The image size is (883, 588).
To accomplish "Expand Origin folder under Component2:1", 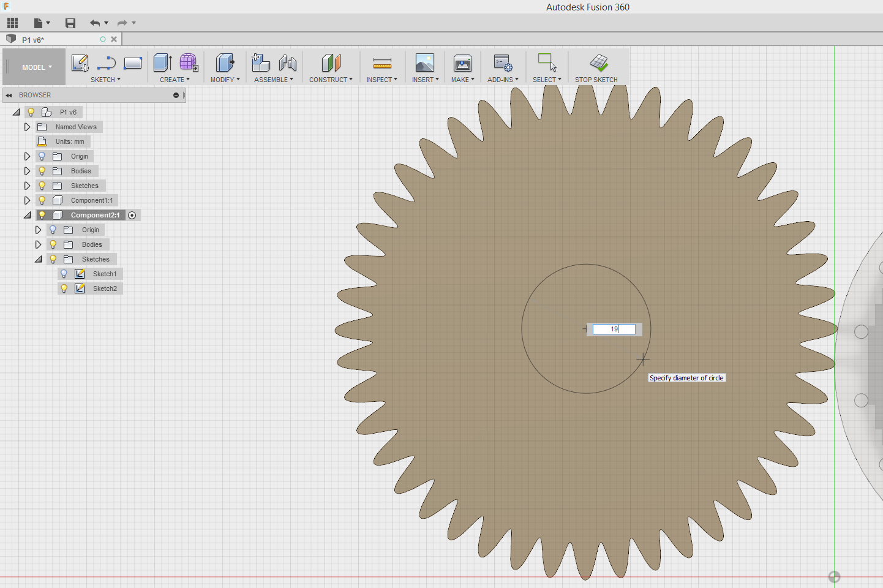I will pos(38,230).
